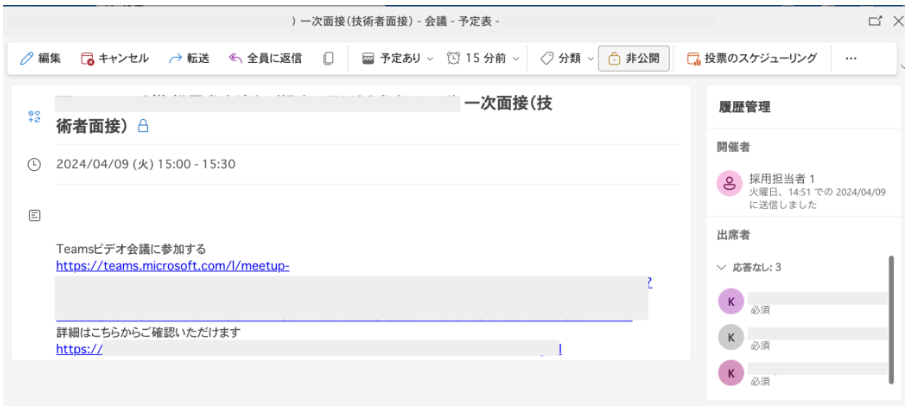Open the 15 分前 reminder dropdown
Image resolution: width=911 pixels, height=413 pixels.
click(x=483, y=59)
